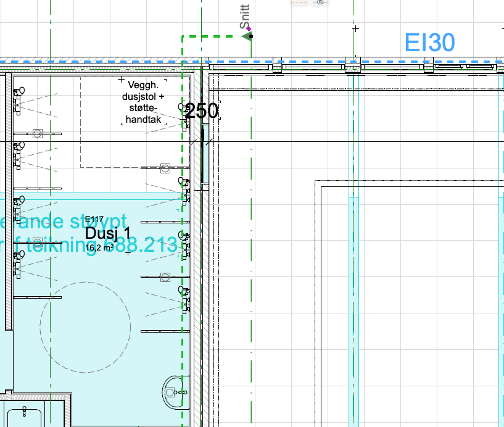Screen dimensions: 504x427
Task: Click the green Snitt section marker arrow
Action: coord(247,36)
